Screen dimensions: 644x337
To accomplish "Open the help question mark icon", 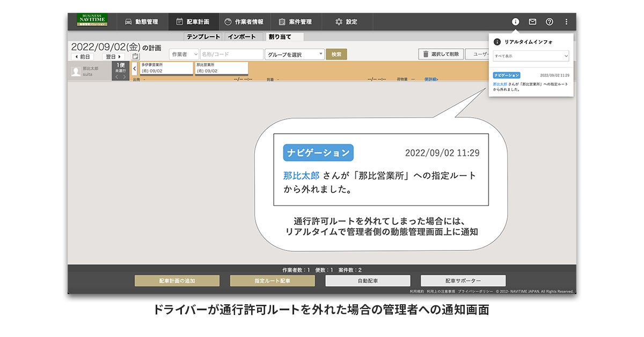I will pyautogui.click(x=550, y=22).
